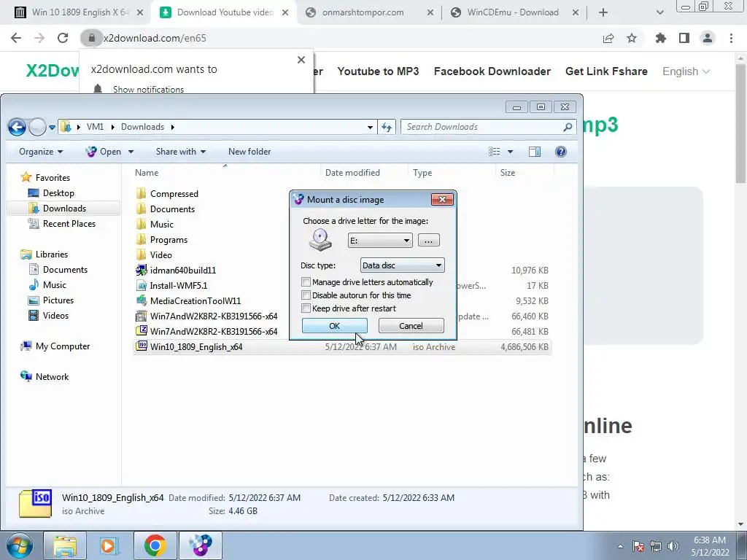Open the Chrome three-dot menu
The height and width of the screenshot is (560, 747).
(x=731, y=38)
